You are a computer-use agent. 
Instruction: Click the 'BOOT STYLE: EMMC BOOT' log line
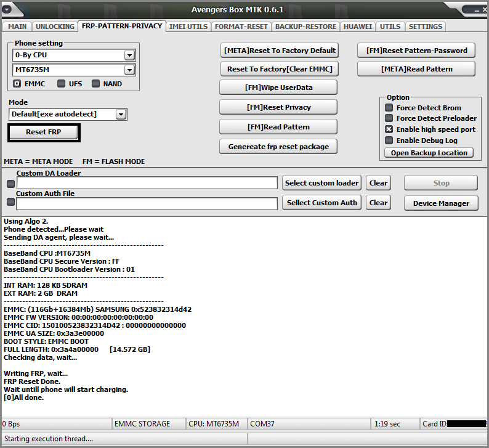[46, 341]
